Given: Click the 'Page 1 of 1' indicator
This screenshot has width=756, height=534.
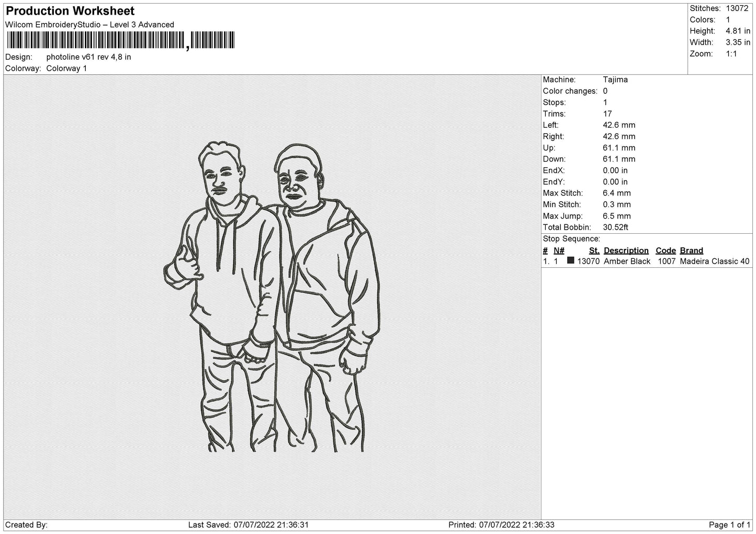Looking at the screenshot, I should [x=729, y=525].
